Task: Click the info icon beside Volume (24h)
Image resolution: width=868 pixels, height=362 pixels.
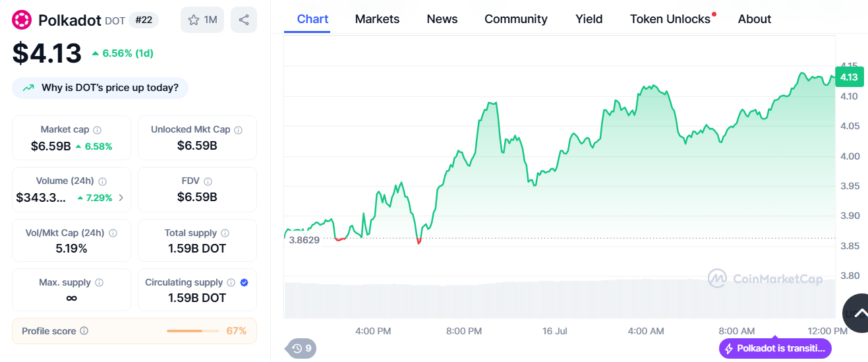Action: [x=103, y=181]
